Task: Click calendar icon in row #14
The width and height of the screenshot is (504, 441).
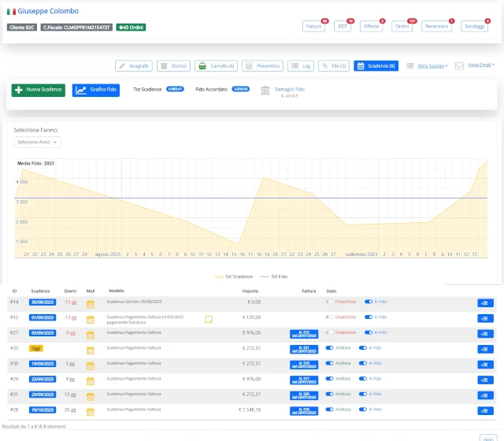Action: [x=91, y=304]
